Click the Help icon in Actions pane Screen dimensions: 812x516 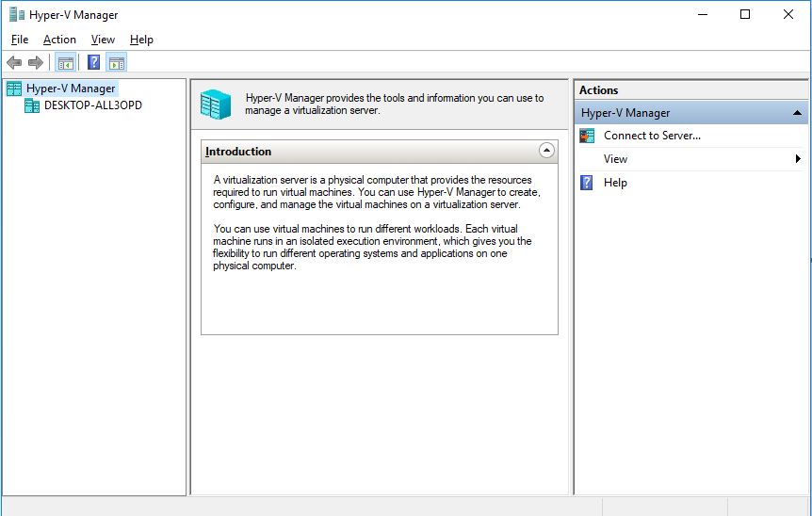pyautogui.click(x=586, y=183)
